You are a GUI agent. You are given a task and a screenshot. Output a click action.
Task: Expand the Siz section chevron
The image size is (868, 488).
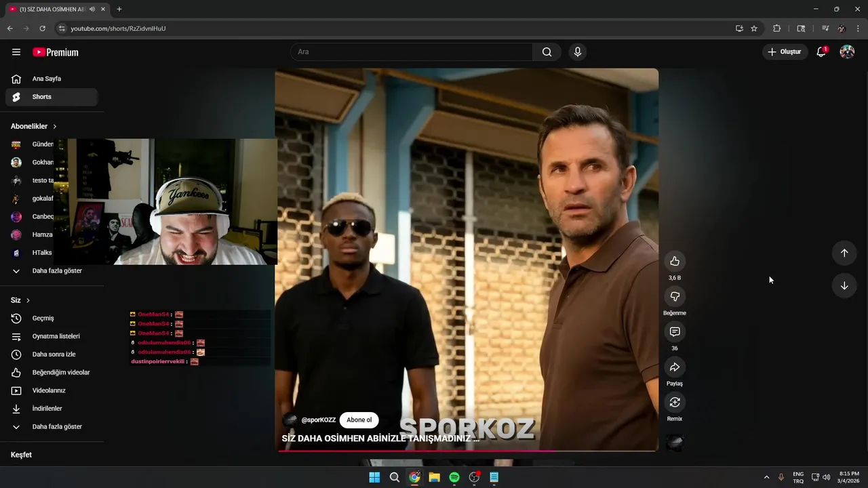tap(28, 300)
